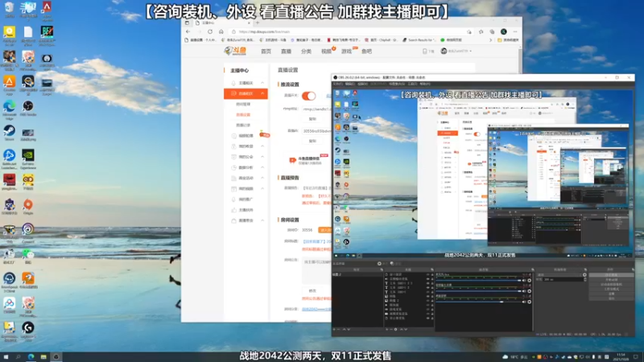Open 麦克风/Aux mixer settings gear
The height and width of the screenshot is (362, 644).
(530, 280)
